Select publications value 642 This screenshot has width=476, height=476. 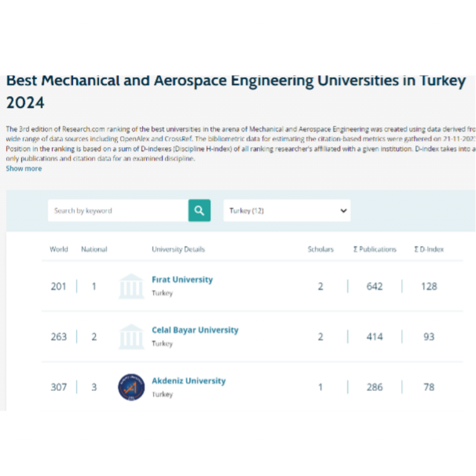pyautogui.click(x=374, y=286)
